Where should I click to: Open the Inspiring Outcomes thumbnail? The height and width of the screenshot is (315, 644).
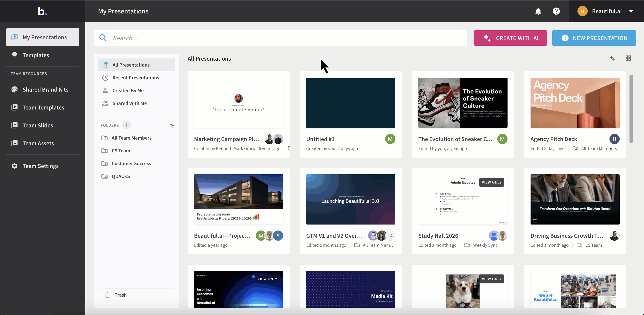coord(238,289)
